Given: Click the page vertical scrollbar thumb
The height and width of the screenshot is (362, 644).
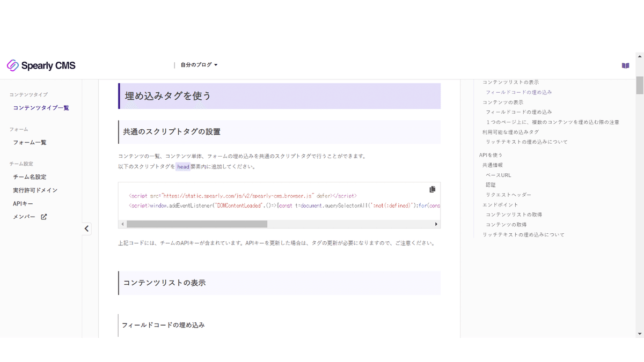Looking at the screenshot, I should click(640, 85).
